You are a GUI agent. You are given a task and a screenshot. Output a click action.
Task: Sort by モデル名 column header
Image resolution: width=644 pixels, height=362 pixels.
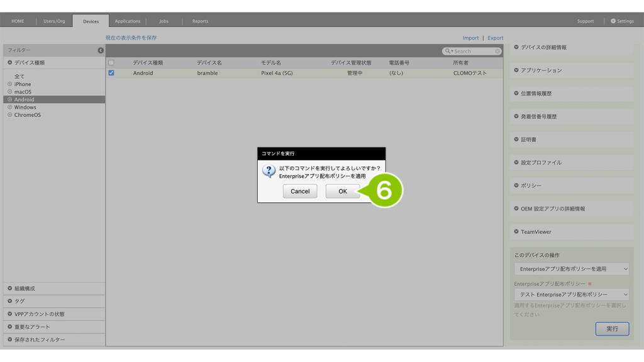271,63
